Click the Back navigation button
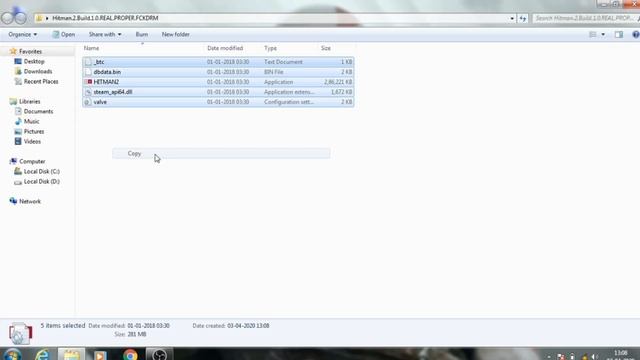This screenshot has height=360, width=640. [x=7, y=18]
